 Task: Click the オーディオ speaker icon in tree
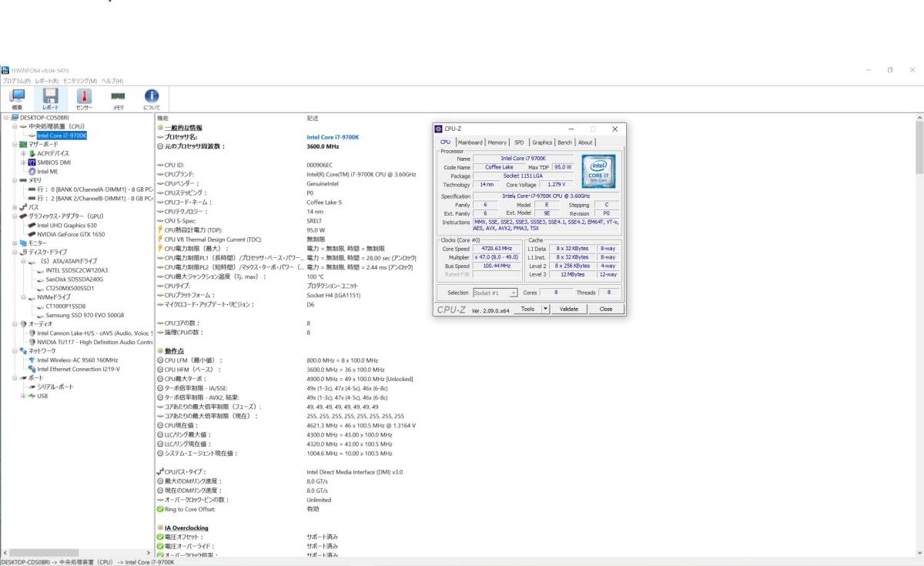point(23,323)
